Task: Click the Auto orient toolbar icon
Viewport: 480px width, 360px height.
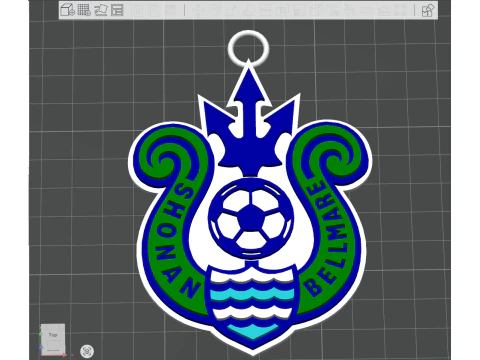Action: tap(101, 10)
